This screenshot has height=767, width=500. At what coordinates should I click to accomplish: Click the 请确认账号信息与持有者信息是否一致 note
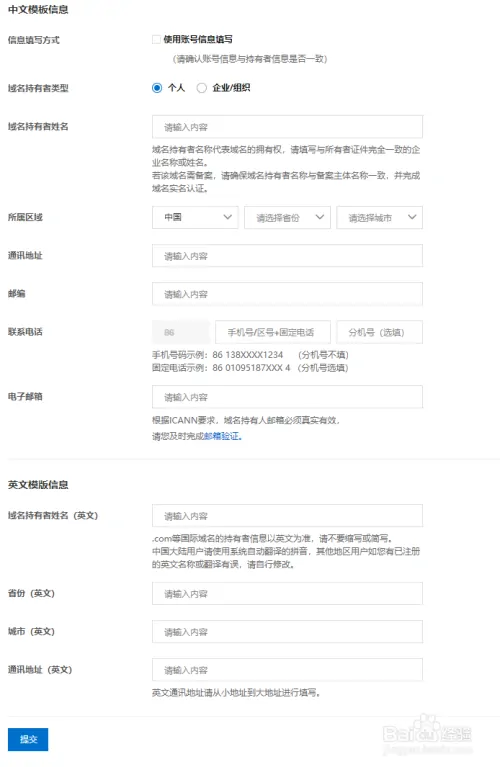click(250, 59)
